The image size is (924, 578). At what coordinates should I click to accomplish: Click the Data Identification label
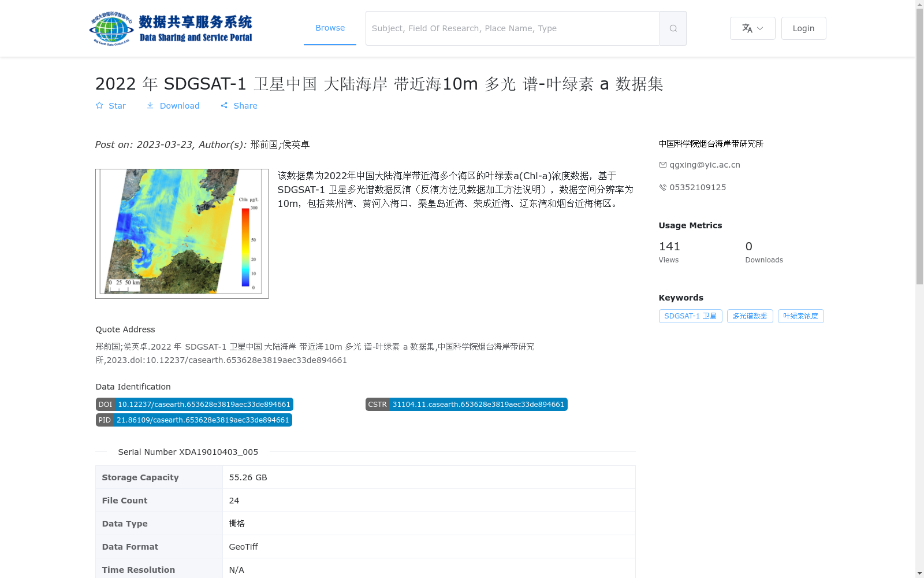133,387
